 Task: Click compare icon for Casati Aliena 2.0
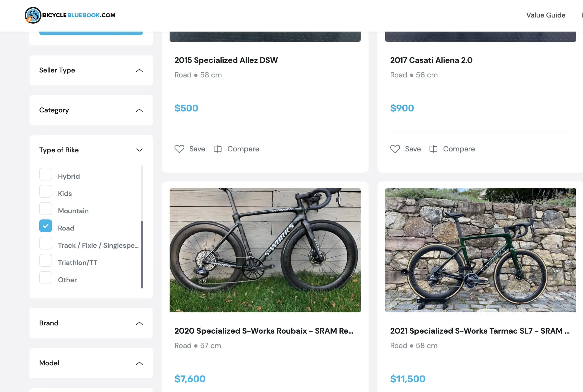433,149
